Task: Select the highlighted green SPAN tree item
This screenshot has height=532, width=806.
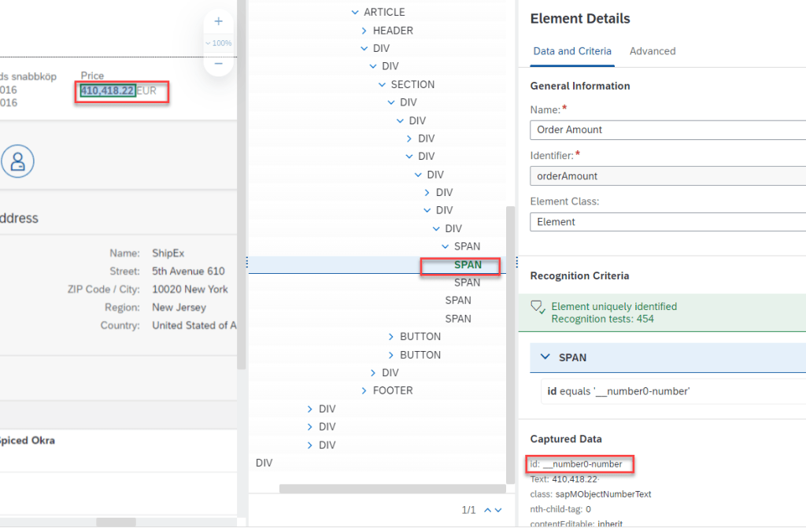Action: click(x=468, y=265)
